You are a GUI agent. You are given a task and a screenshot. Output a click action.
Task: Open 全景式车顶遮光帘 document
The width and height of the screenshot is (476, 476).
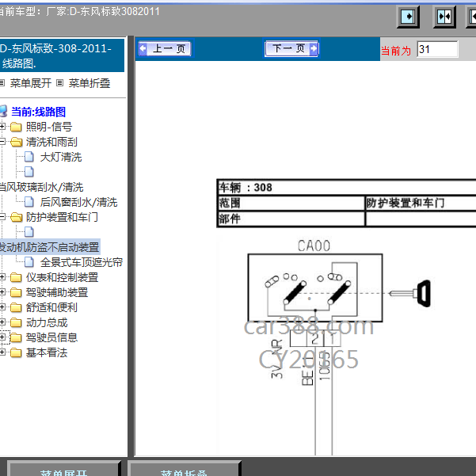82,262
